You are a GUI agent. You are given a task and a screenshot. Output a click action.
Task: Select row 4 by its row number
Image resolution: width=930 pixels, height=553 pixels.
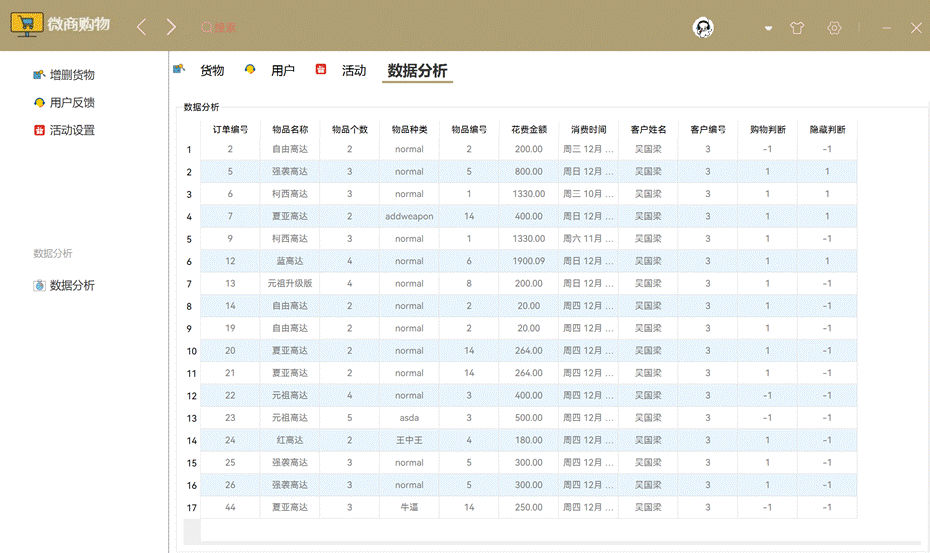189,217
